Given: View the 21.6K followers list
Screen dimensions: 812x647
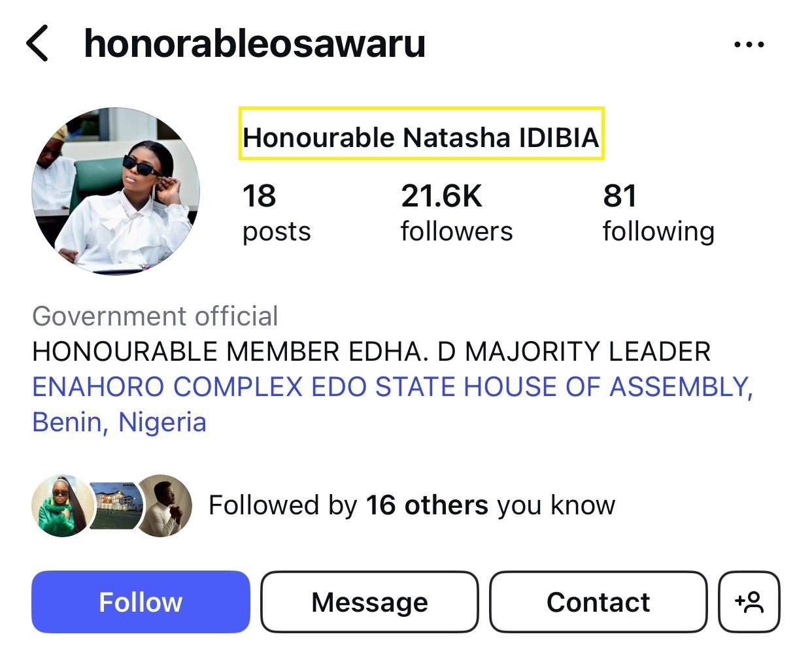Looking at the screenshot, I should pos(456,213).
